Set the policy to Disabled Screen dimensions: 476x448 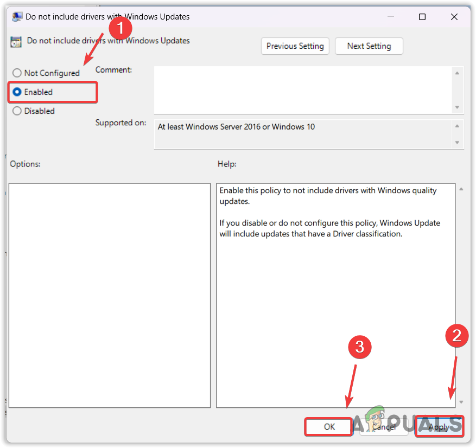17,111
